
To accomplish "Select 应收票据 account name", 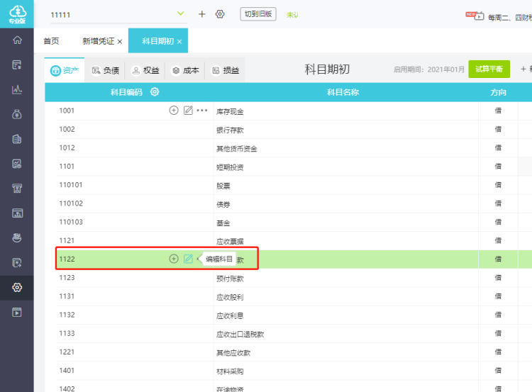I will (x=230, y=242).
